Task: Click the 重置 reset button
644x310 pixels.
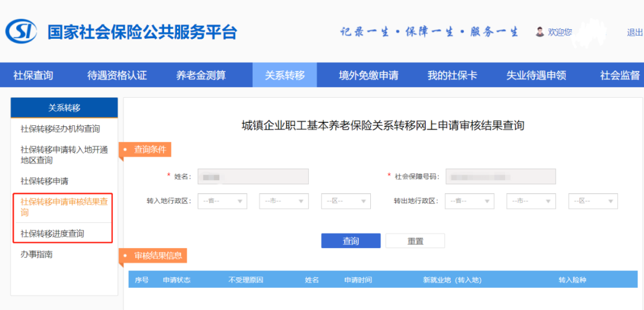Action: point(415,241)
